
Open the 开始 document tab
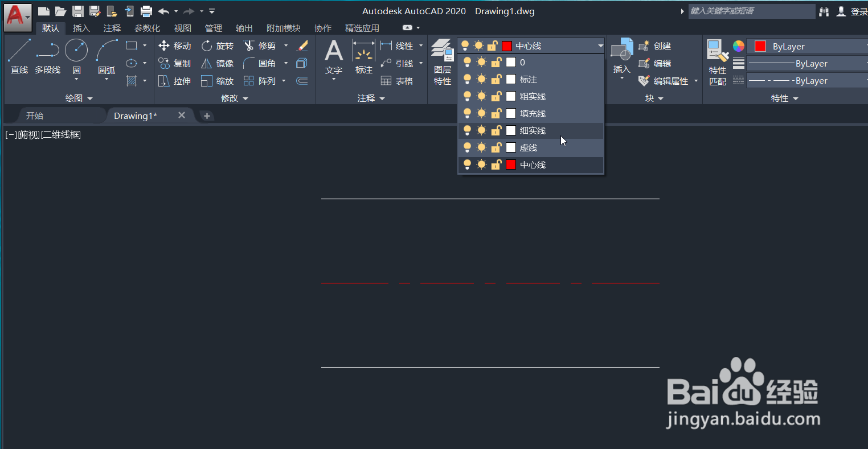click(35, 116)
